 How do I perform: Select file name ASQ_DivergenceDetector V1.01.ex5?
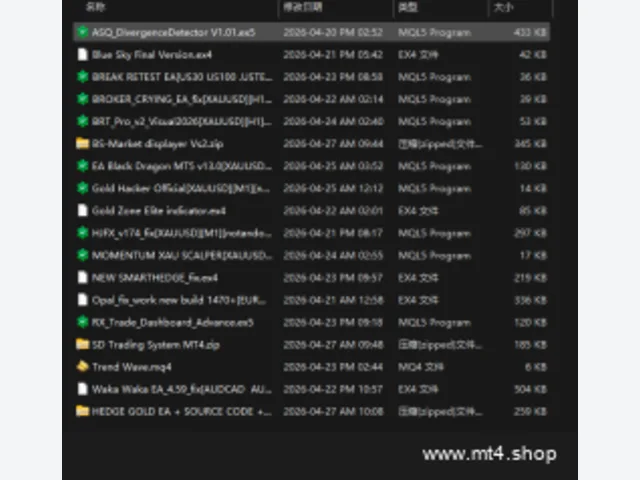[173, 32]
